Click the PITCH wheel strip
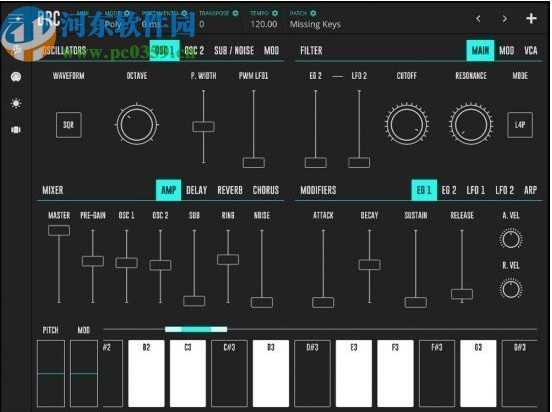This screenshot has width=552, height=412. pyautogui.click(x=51, y=374)
